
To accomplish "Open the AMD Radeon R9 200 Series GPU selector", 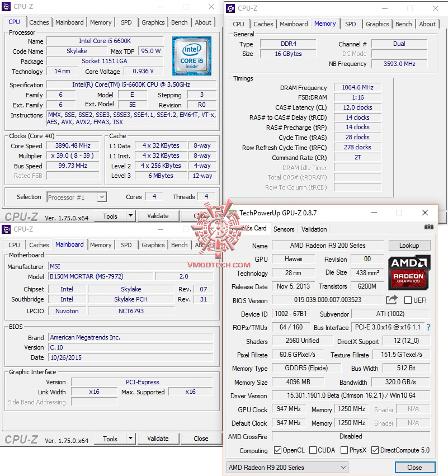I will pos(287,467).
